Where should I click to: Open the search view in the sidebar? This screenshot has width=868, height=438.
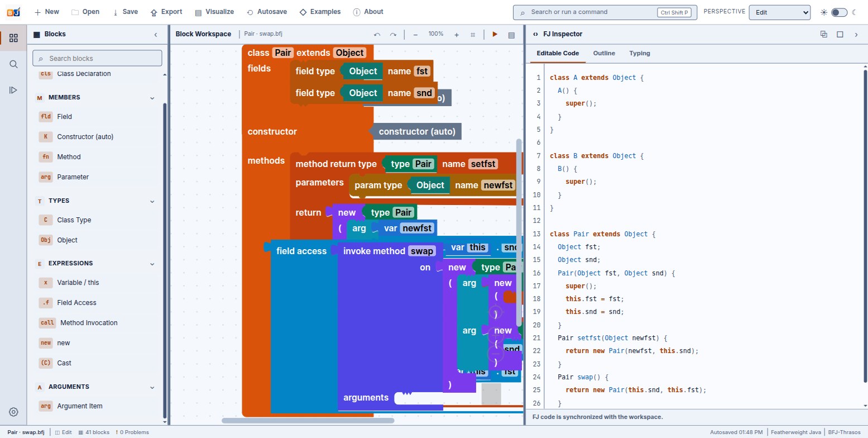[x=13, y=64]
